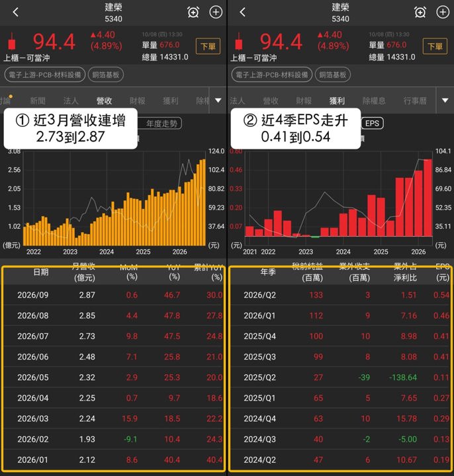Set price alert in left panel
The image size is (454, 476).
pos(193,13)
